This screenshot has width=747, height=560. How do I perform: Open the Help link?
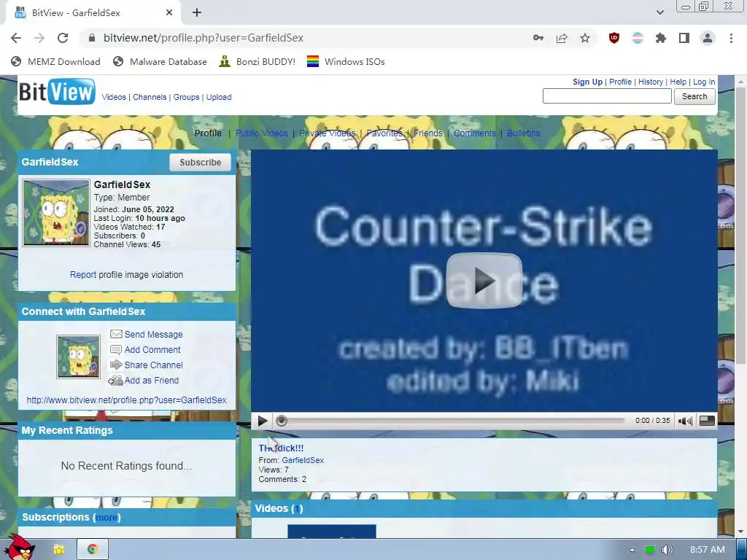(x=678, y=82)
